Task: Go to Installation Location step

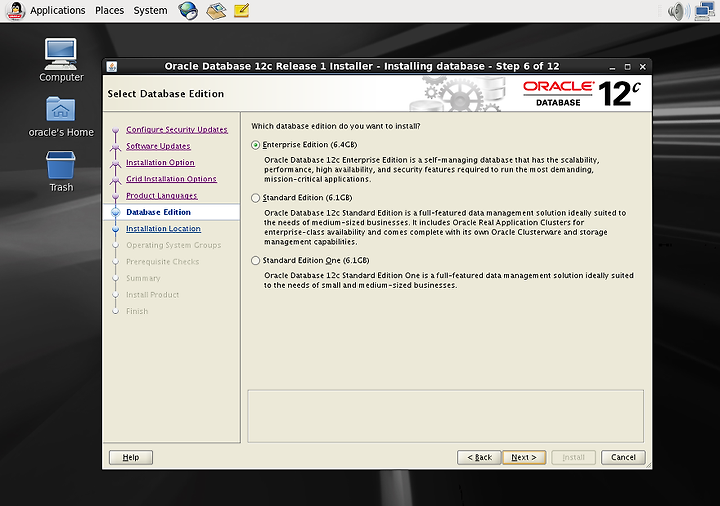Action: [163, 229]
